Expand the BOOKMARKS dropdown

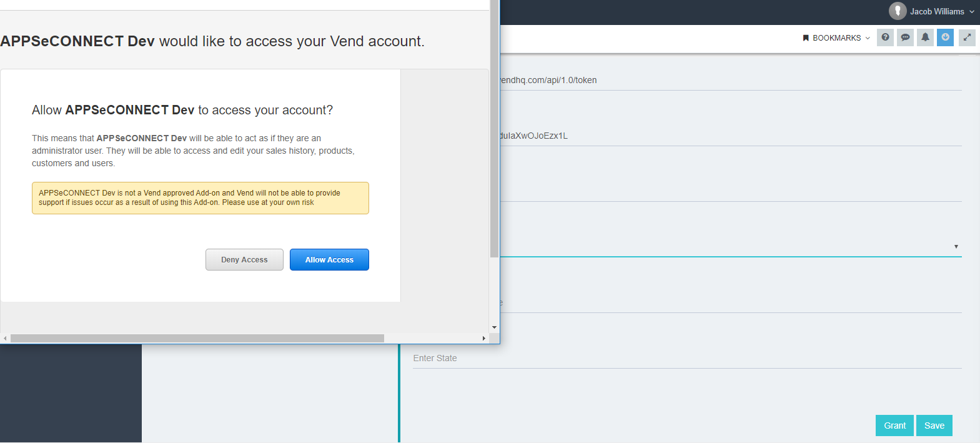pos(836,38)
